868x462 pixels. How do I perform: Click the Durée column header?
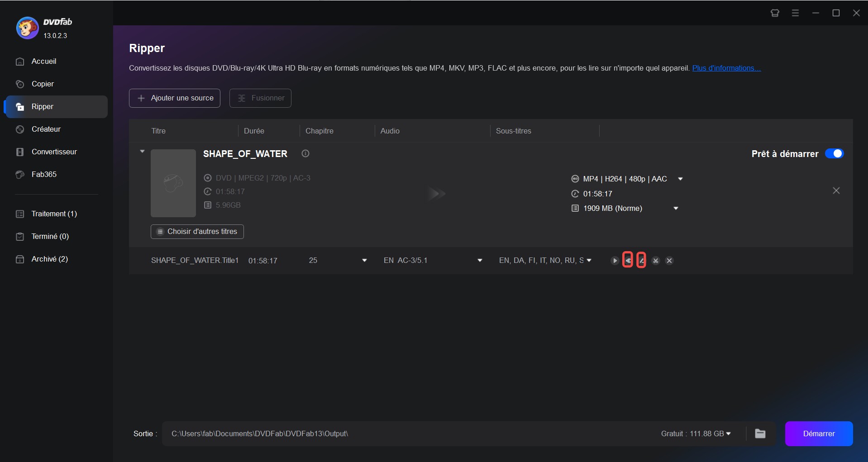coord(254,131)
